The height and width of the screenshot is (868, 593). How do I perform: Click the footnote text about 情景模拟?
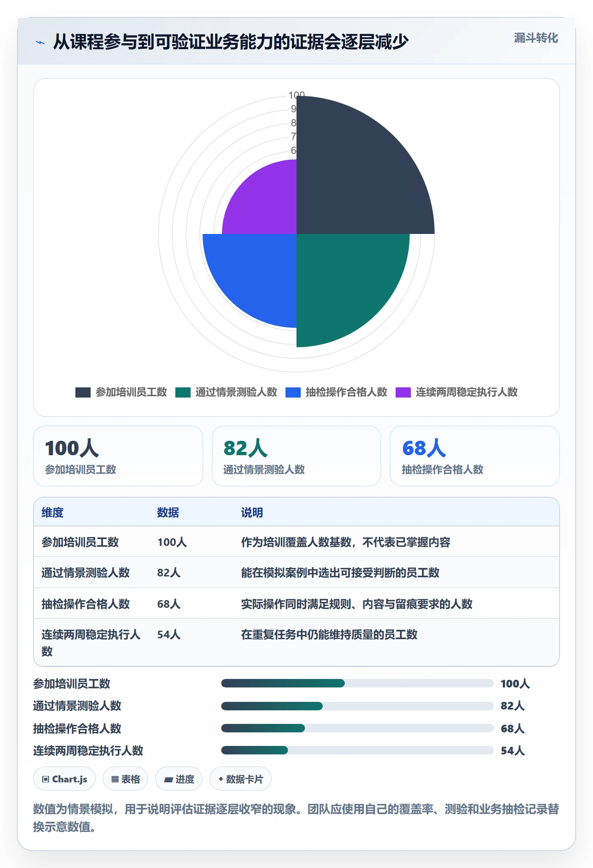tap(296, 818)
